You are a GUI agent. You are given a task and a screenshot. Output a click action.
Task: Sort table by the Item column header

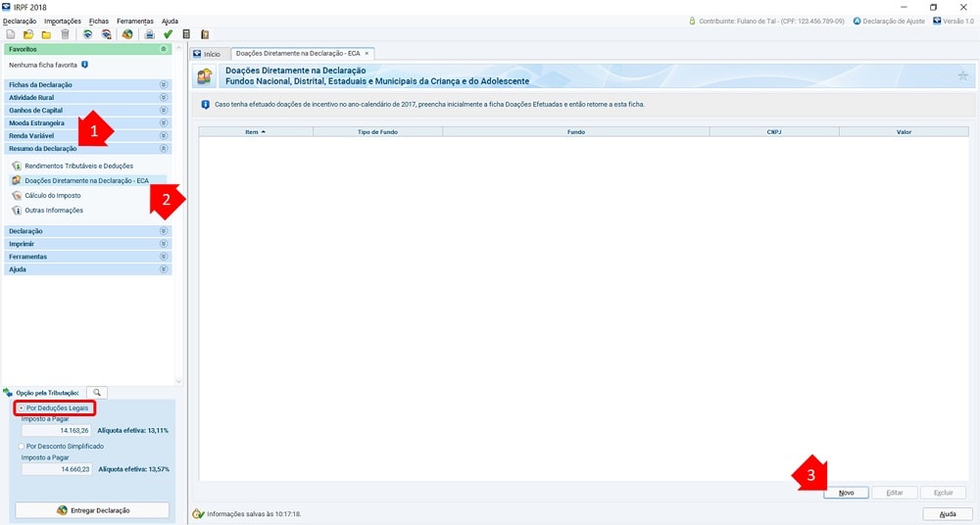click(x=255, y=131)
